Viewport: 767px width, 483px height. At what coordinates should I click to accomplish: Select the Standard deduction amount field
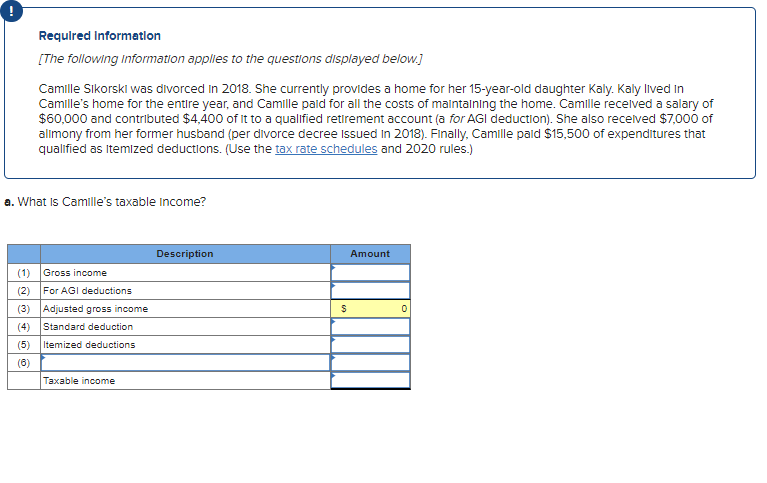click(x=370, y=327)
